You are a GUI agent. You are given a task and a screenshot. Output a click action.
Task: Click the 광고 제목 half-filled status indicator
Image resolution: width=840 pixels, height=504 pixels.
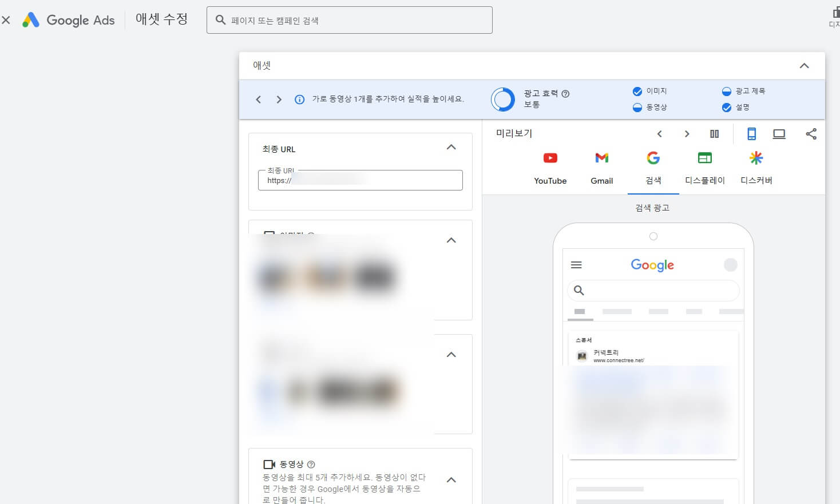727,91
